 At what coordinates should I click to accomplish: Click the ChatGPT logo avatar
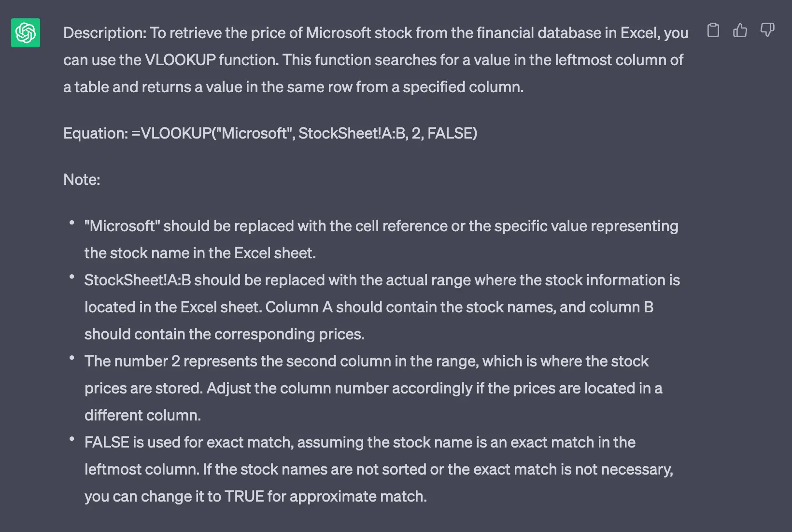click(26, 33)
